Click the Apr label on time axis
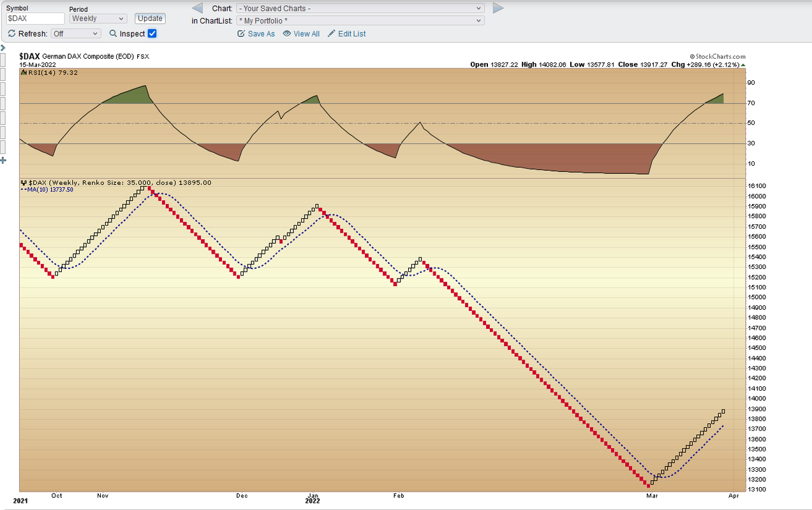The width and height of the screenshot is (812, 510). pos(733,495)
